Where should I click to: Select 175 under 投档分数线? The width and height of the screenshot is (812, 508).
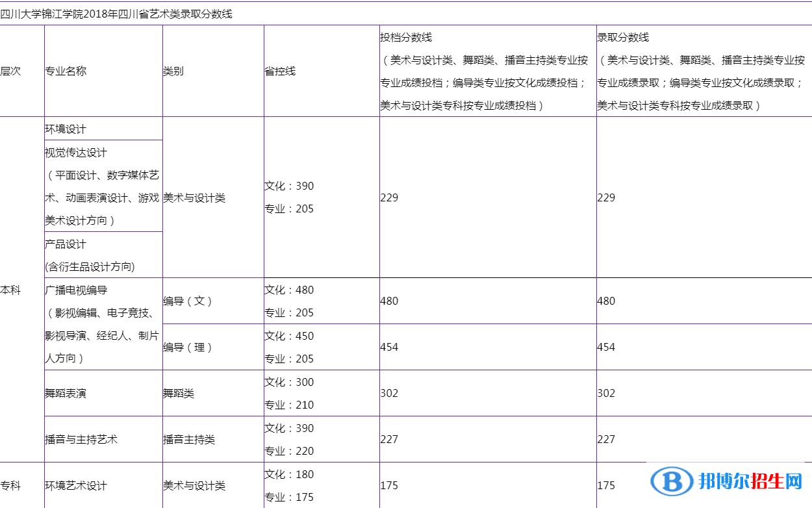tap(389, 485)
